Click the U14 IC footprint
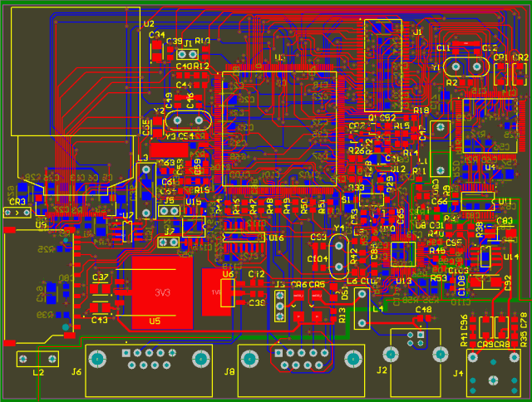The height and width of the screenshot is (402, 532). click(485, 257)
